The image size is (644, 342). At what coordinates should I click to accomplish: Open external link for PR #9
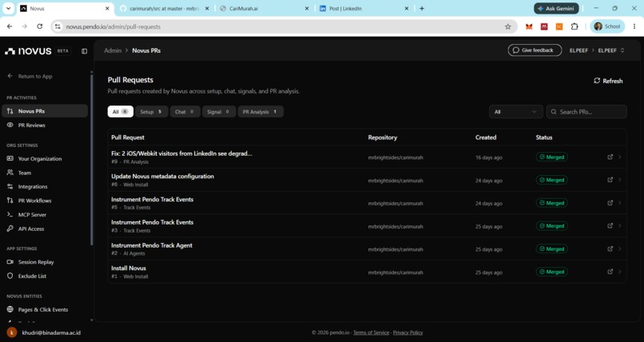610,157
